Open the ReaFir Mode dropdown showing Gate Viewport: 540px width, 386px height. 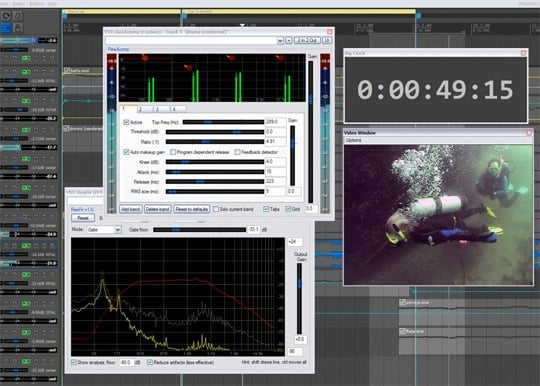104,229
